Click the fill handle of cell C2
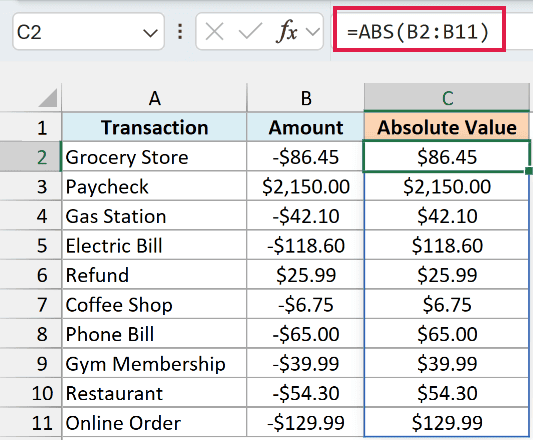The width and height of the screenshot is (533, 440). (x=529, y=171)
